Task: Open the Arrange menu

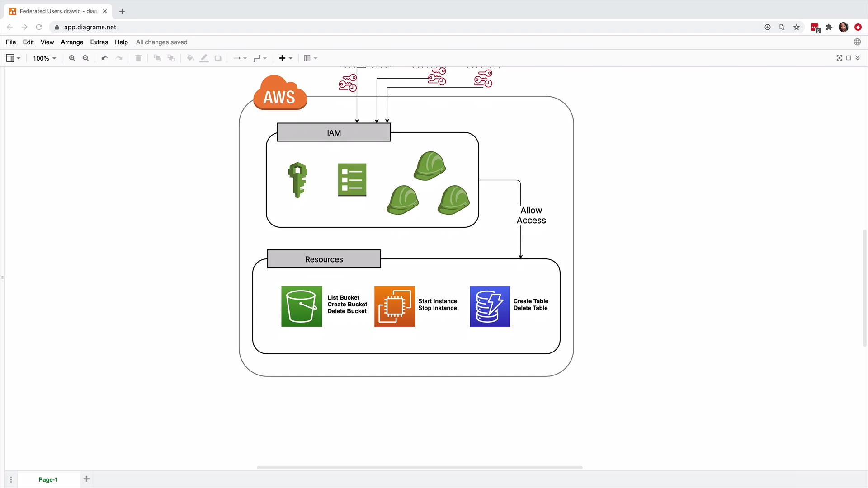Action: pos(72,42)
